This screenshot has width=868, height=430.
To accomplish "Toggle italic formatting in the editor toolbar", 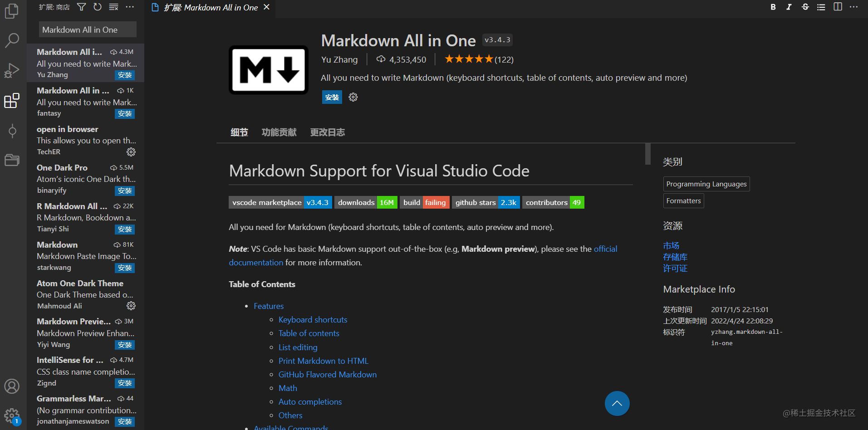I will (789, 7).
